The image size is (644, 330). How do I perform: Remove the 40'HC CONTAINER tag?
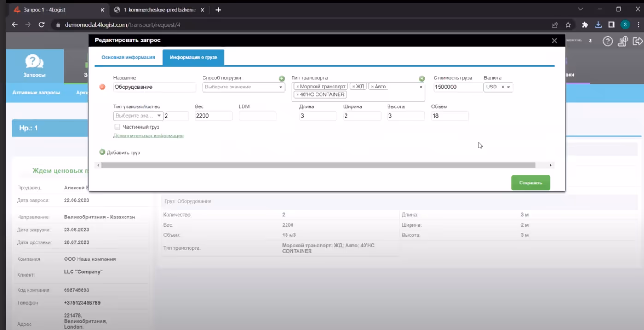pyautogui.click(x=298, y=94)
